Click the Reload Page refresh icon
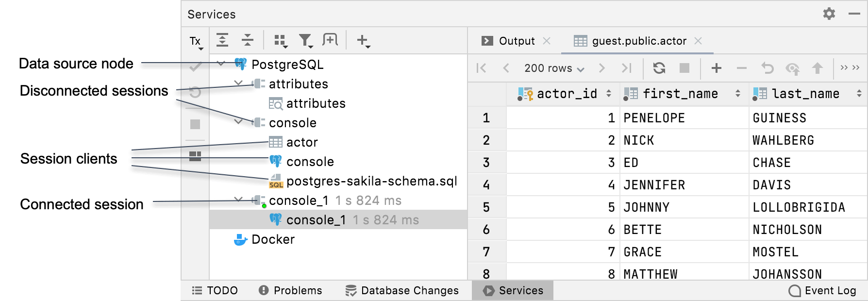Image resolution: width=868 pixels, height=301 pixels. tap(659, 68)
